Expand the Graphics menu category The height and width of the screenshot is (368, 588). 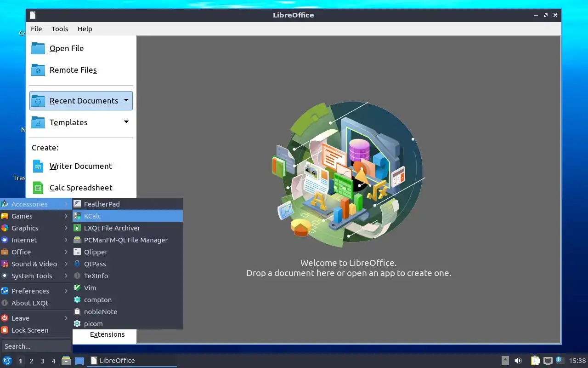tap(36, 228)
